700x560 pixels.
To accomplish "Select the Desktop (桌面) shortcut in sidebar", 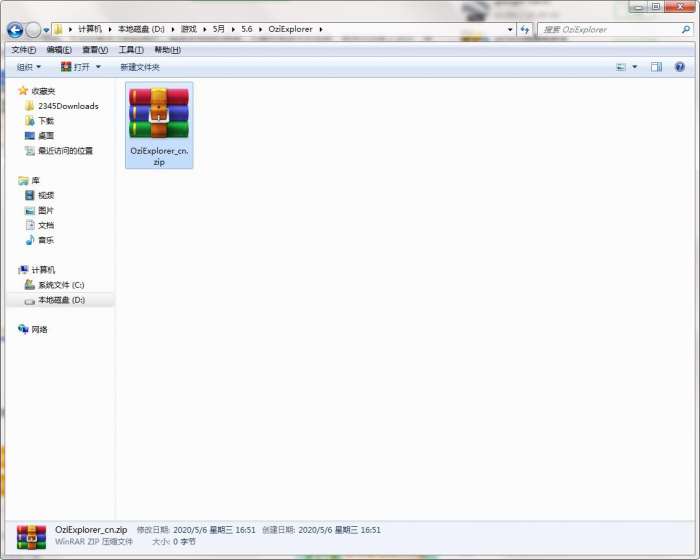I will tap(46, 135).
